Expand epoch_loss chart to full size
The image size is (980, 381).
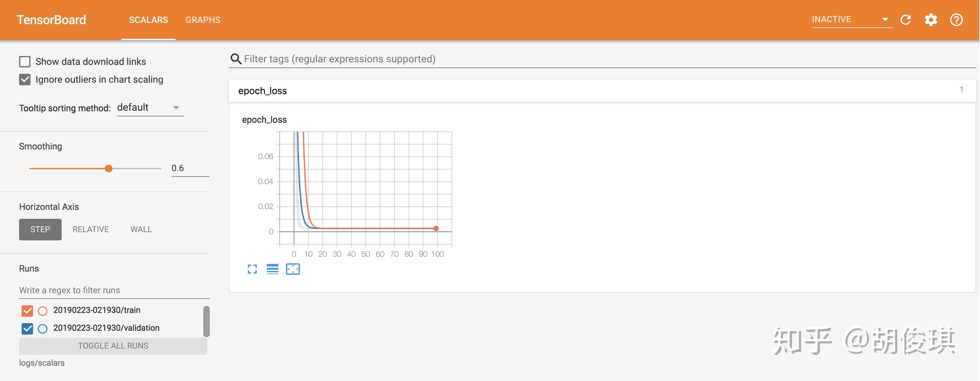point(252,269)
